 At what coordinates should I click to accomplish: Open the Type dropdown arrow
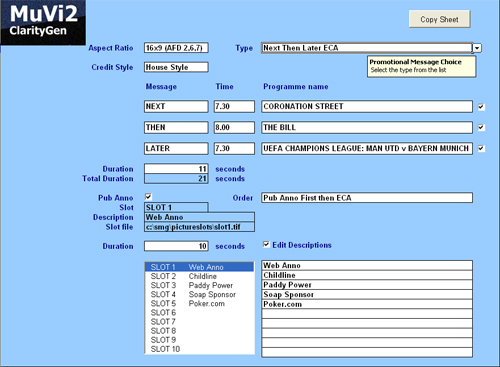coord(477,48)
